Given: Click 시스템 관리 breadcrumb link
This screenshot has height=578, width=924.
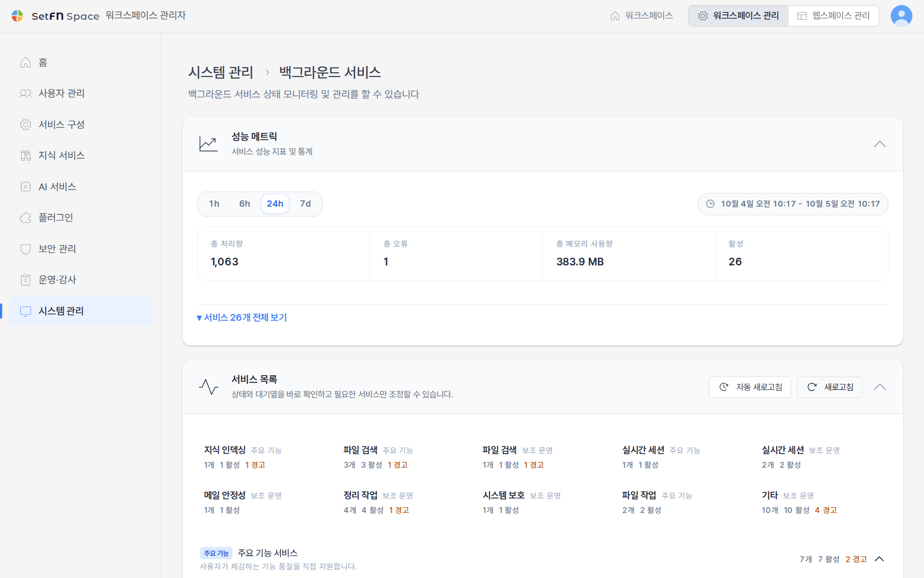Looking at the screenshot, I should pos(221,72).
